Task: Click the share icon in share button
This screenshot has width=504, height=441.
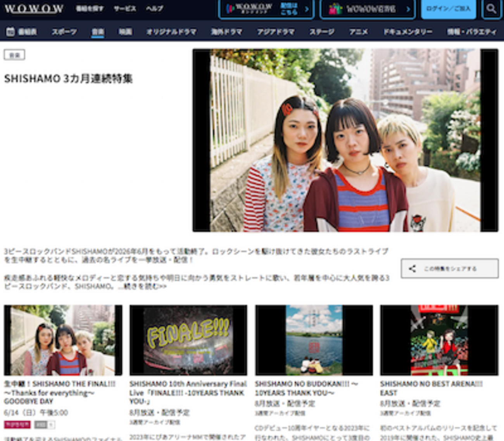Action: (412, 269)
